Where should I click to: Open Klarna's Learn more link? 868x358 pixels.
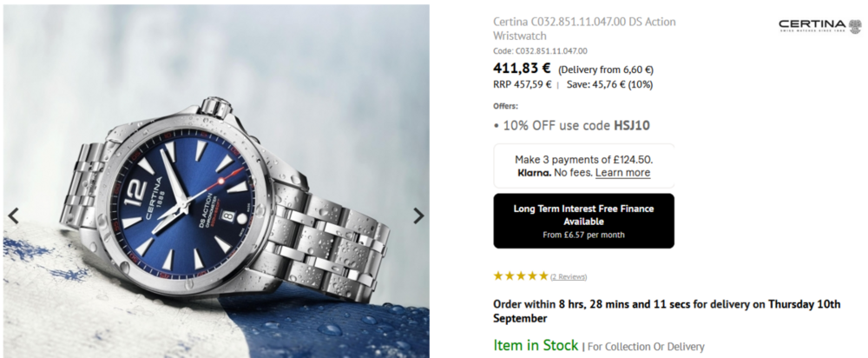pyautogui.click(x=622, y=173)
